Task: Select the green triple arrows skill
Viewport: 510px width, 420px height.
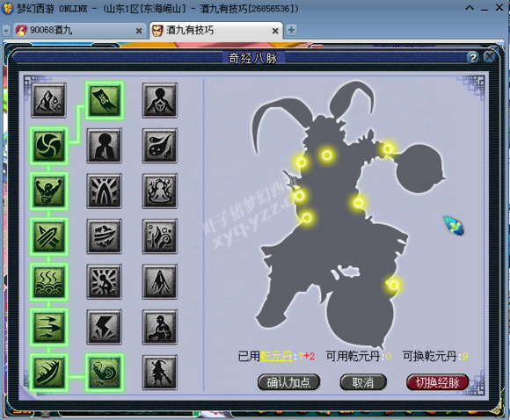Action: pyautogui.click(x=48, y=327)
